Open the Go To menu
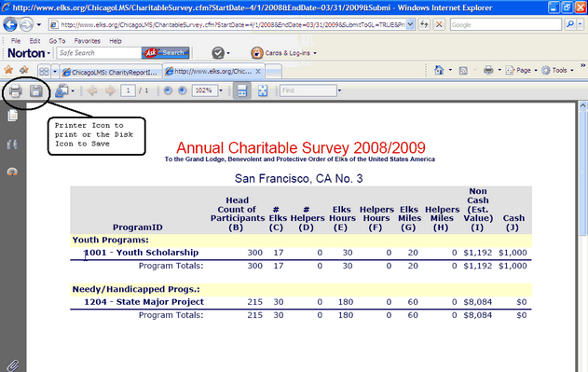 [x=58, y=41]
